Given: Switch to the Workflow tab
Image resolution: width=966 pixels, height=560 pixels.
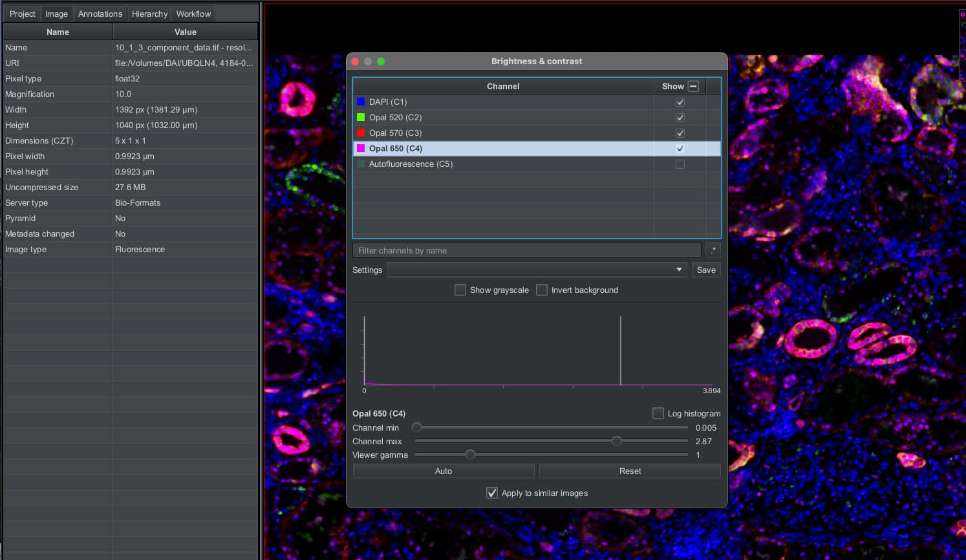Looking at the screenshot, I should point(193,13).
